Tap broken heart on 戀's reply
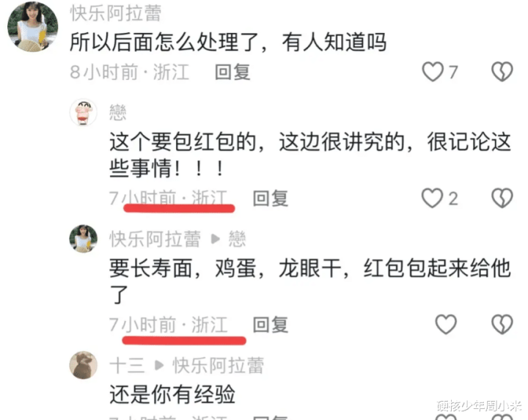The image size is (528, 420). pos(502,198)
